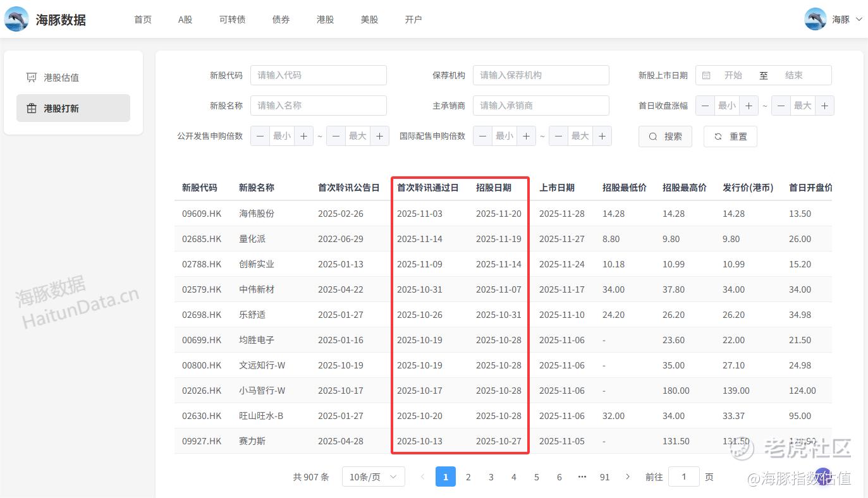Viewport: 868px width, 498px height.
Task: Focus the 主承销商 input field
Action: (x=541, y=106)
